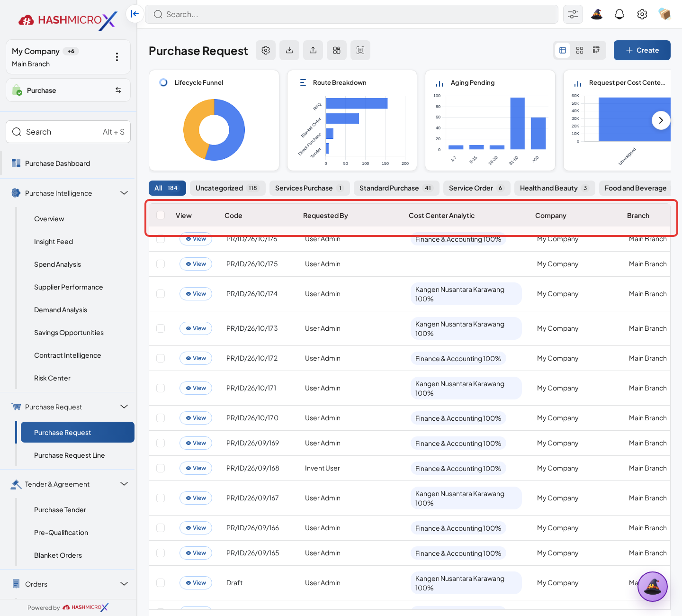Open Purchase Dashboard from sidebar

(57, 163)
